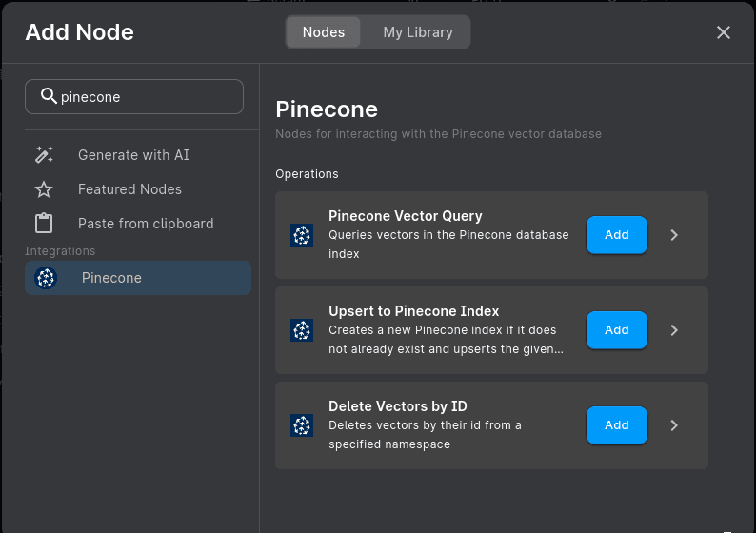Click the magnifying glass search icon
This screenshot has width=756, height=533.
pos(49,96)
